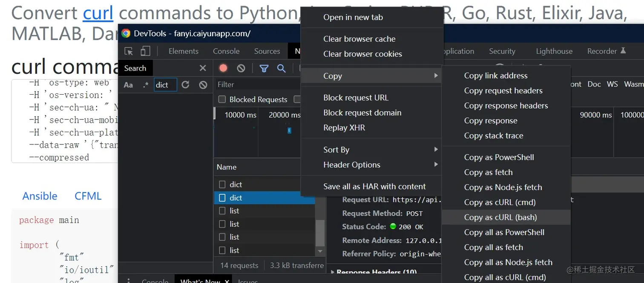The height and width of the screenshot is (283, 644).
Task: Click the inspect element picker icon
Action: pos(129,51)
